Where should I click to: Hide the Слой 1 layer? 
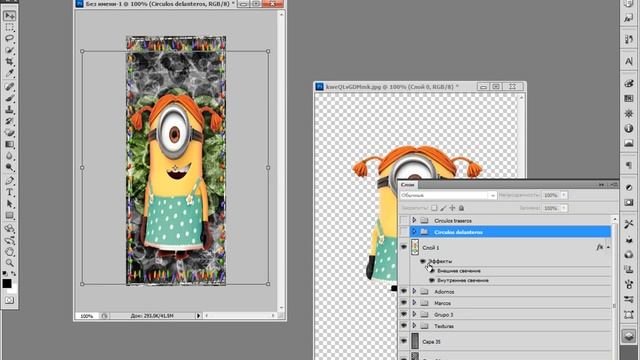click(404, 247)
